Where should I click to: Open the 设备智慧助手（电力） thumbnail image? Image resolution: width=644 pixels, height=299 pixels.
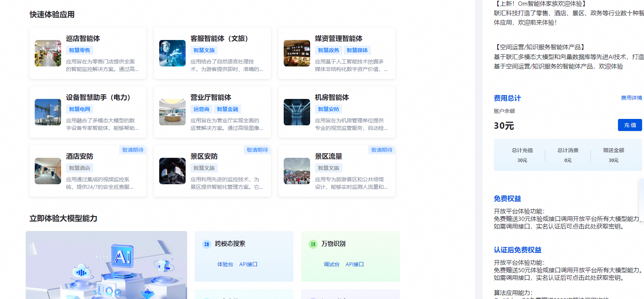(x=48, y=112)
